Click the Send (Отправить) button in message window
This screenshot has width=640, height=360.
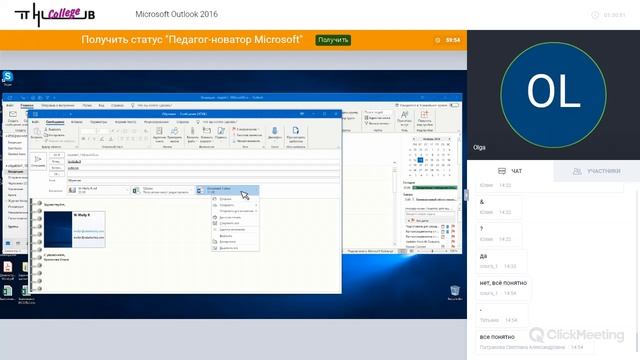(x=38, y=161)
